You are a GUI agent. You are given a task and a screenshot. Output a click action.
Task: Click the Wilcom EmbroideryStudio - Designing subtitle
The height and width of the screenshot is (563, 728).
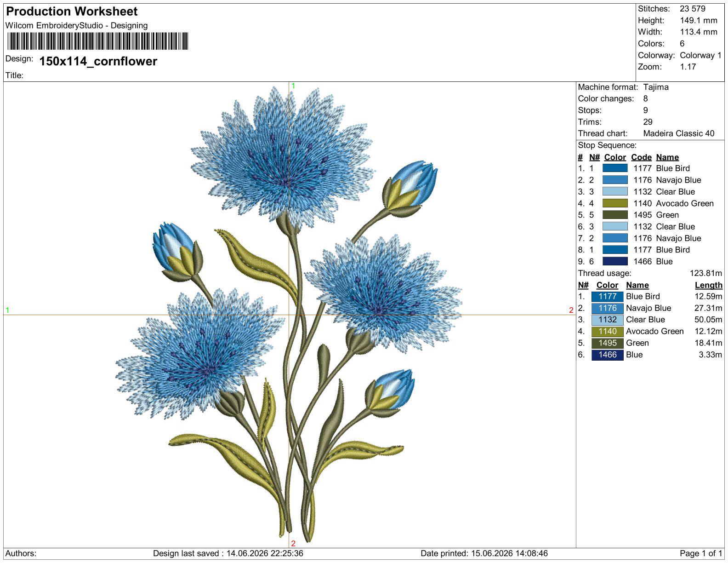[77, 26]
